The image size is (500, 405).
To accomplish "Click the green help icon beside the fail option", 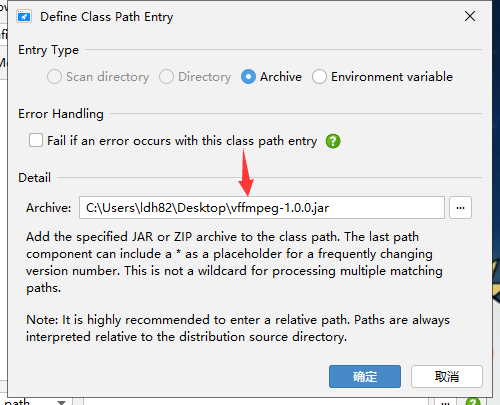I will click(333, 141).
